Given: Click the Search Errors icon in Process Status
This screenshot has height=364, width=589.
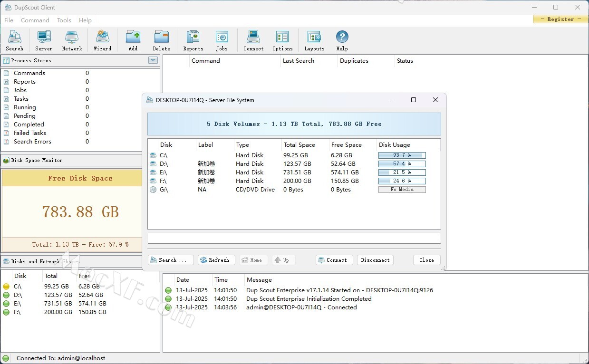Looking at the screenshot, I should pos(6,142).
